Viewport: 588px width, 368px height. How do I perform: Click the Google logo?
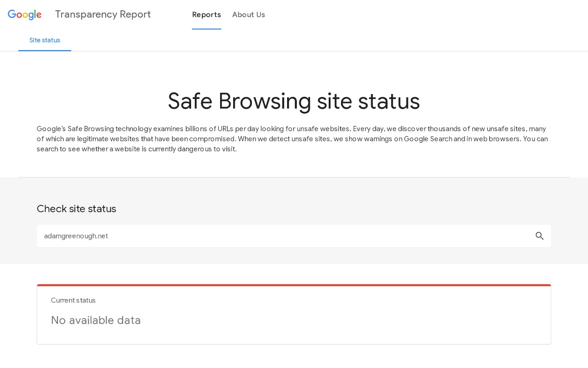tap(24, 15)
